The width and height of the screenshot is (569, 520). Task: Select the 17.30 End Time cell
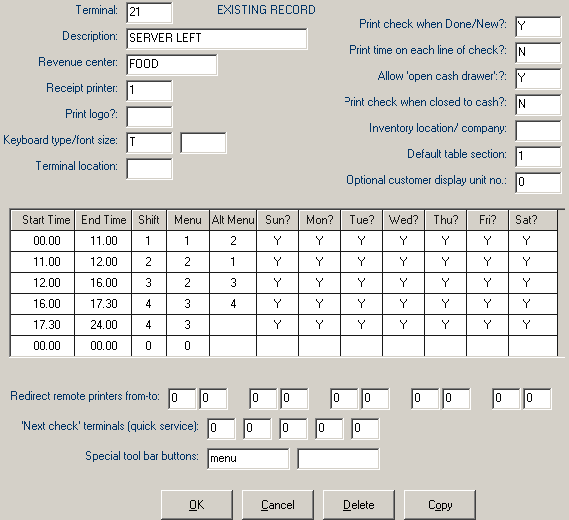pyautogui.click(x=103, y=304)
